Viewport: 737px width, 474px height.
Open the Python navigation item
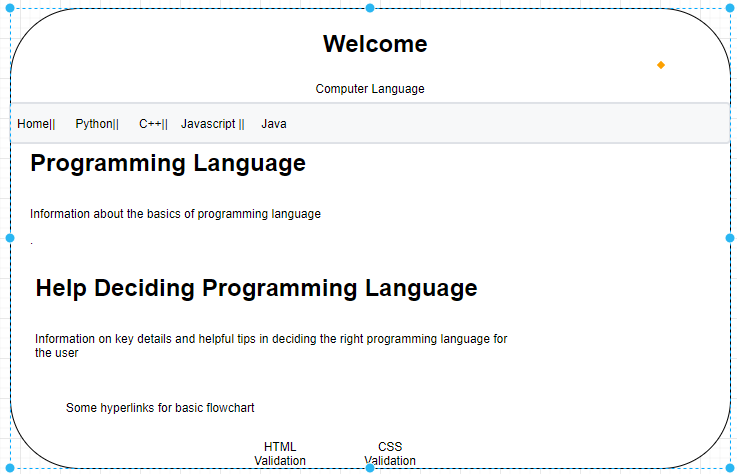(x=97, y=124)
